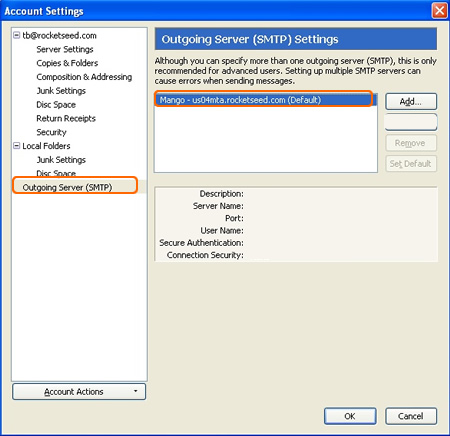Dismiss the dialog with Cancel
Screen dimensions: 450x436
[x=411, y=416]
